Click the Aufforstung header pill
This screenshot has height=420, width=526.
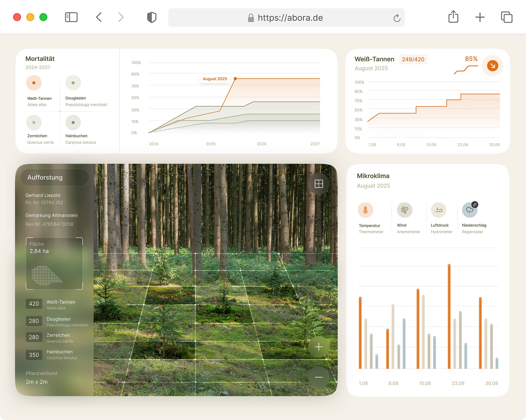pos(55,177)
